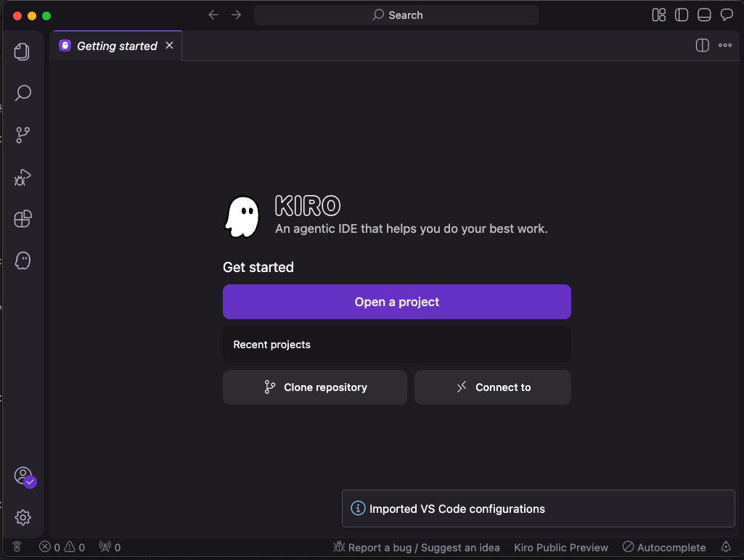This screenshot has width=744, height=560.
Task: Open the Manage settings gear
Action: coord(23,517)
